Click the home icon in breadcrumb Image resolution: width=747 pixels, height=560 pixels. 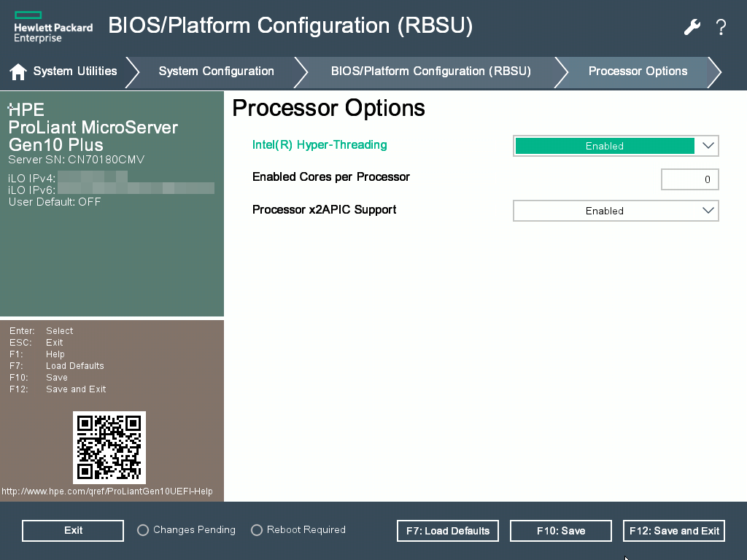click(x=18, y=71)
